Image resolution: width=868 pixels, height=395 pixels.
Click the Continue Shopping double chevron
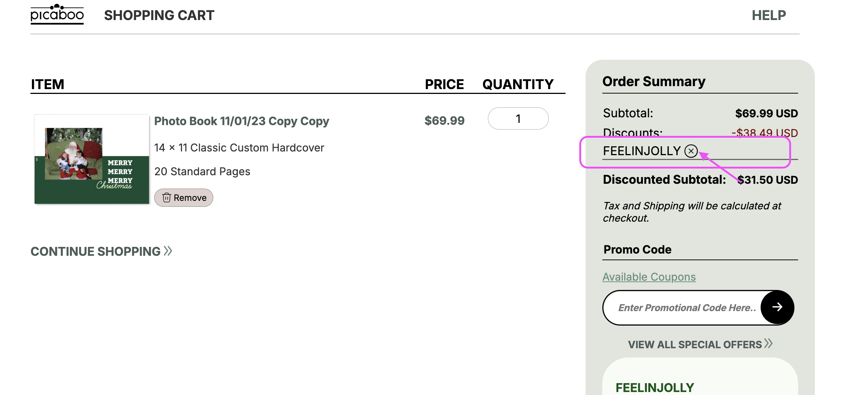click(168, 251)
